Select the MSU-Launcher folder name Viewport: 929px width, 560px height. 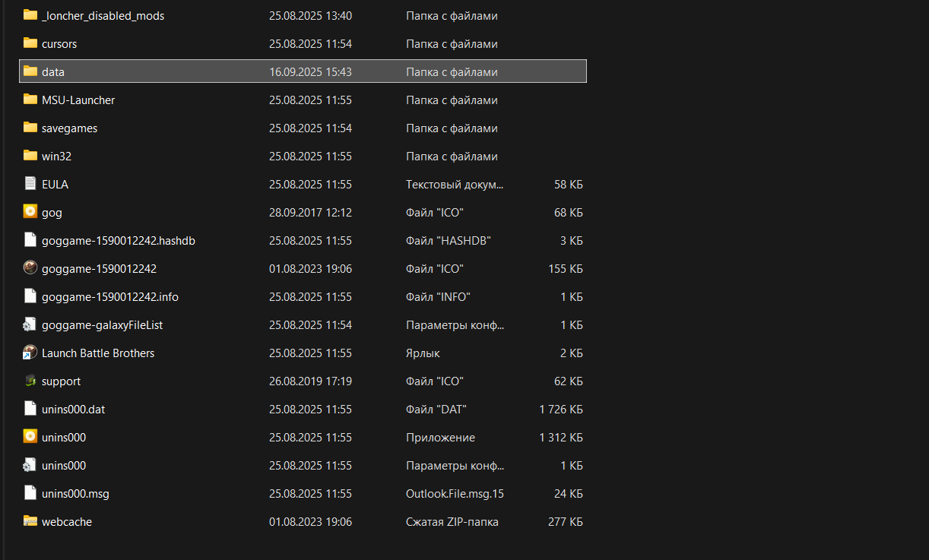tap(78, 100)
